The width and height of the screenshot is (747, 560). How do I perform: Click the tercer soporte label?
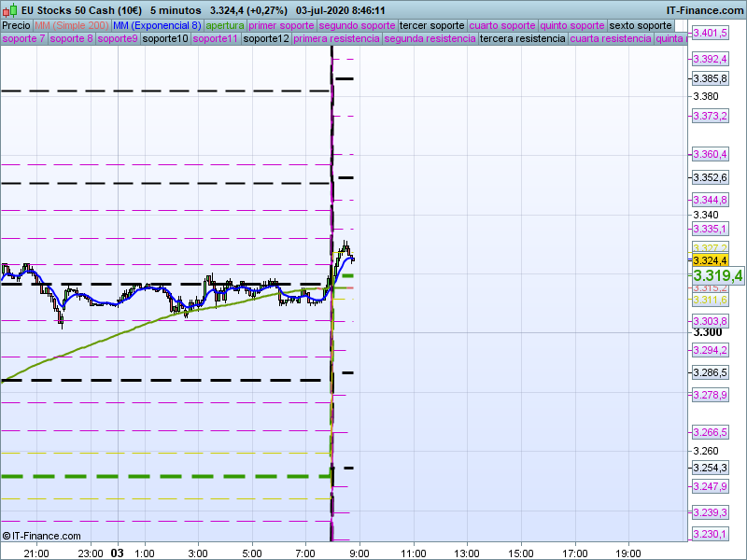(x=431, y=25)
